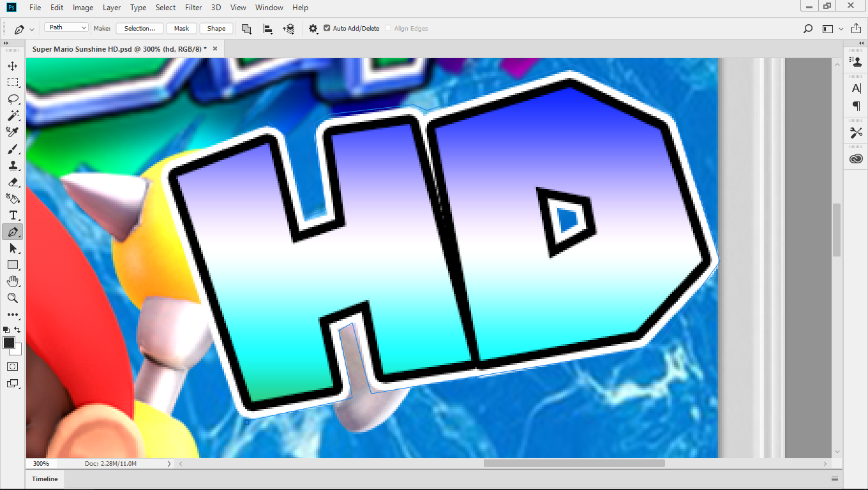The width and height of the screenshot is (868, 490).
Task: Open the Path tool mode dropdown
Action: point(66,27)
